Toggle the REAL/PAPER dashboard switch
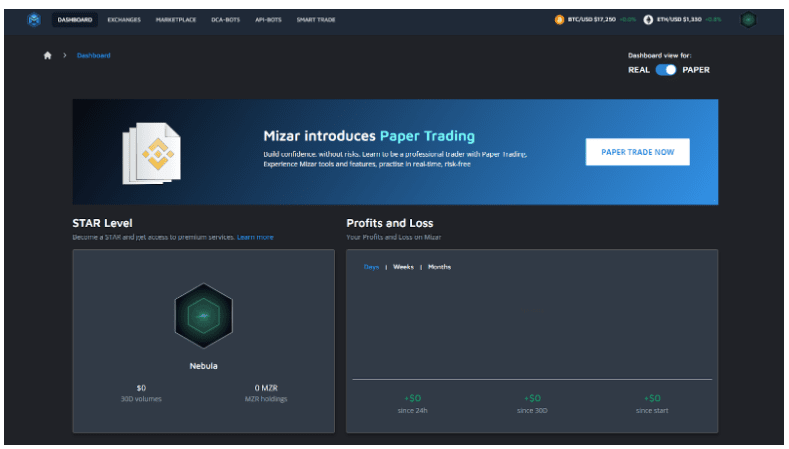789x449 pixels. click(666, 70)
